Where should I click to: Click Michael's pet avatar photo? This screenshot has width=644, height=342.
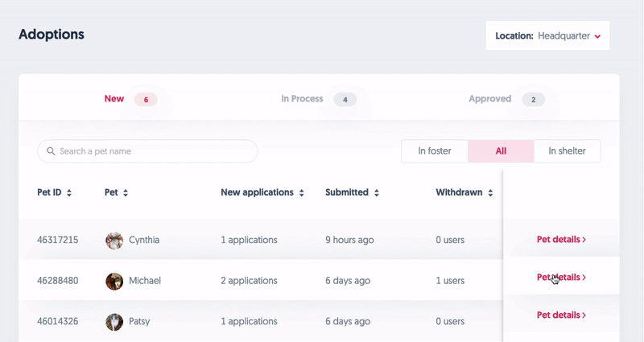tap(114, 281)
